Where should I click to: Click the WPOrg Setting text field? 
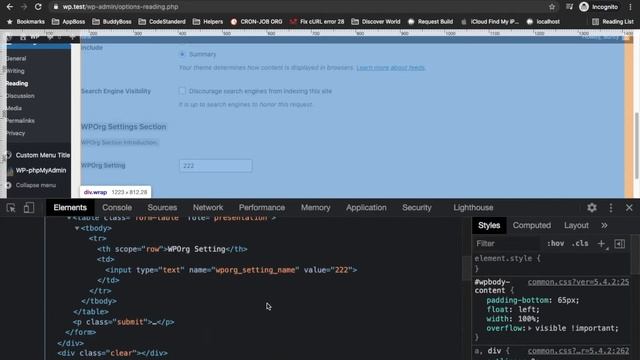tap(216, 166)
